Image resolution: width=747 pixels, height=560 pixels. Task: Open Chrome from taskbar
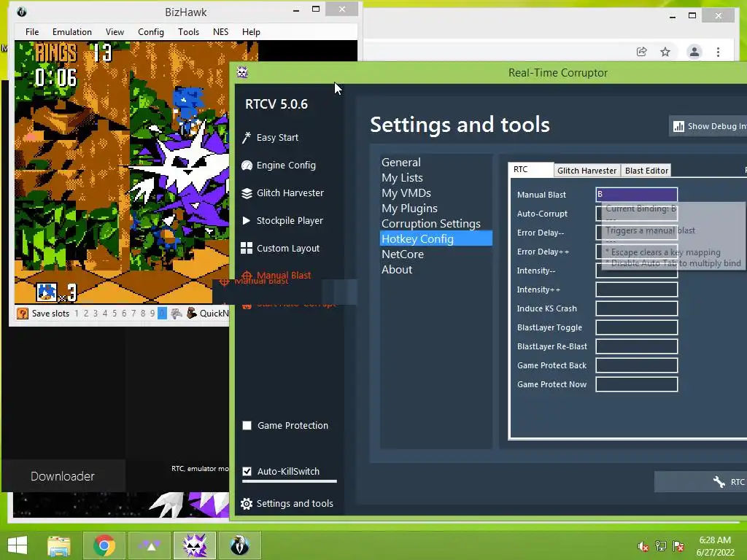coord(104,545)
